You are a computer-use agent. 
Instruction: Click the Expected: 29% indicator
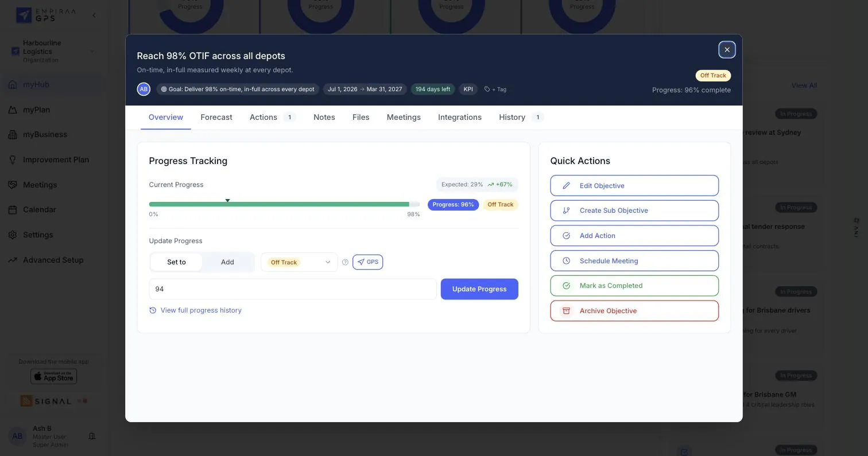(477, 185)
